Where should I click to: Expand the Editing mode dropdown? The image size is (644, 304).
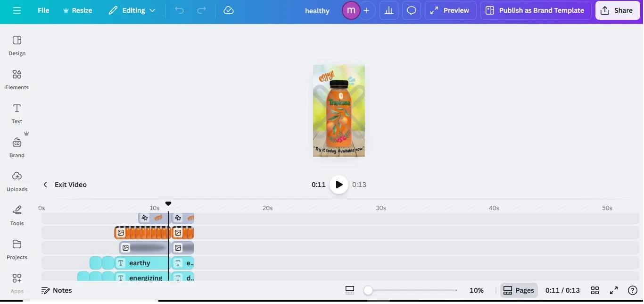click(132, 10)
